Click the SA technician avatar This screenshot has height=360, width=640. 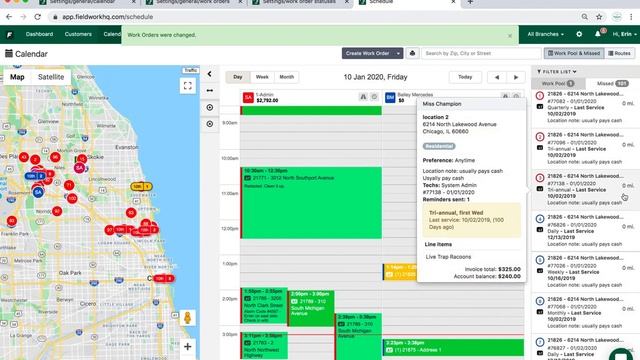click(x=248, y=98)
